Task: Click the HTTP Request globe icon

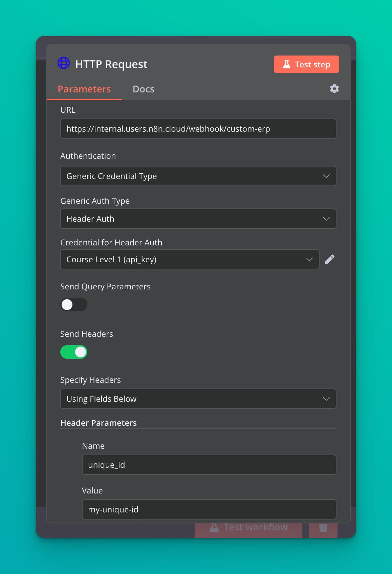Action: coord(64,63)
